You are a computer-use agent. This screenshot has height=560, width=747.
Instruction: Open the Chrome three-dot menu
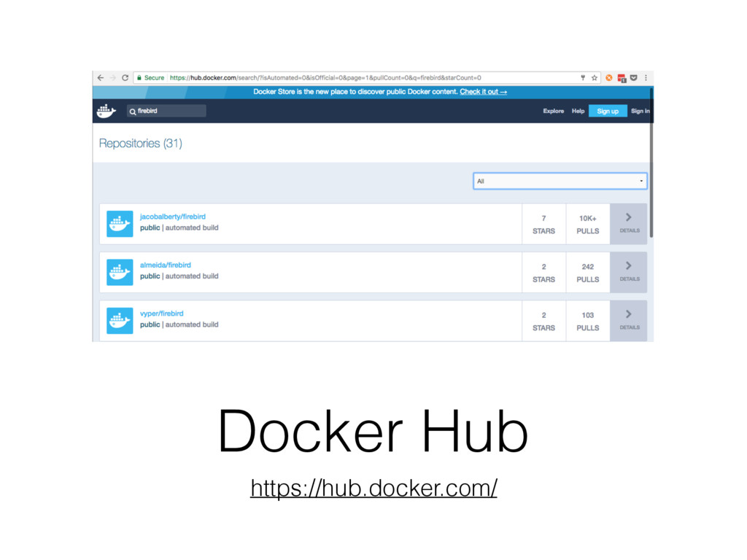click(x=646, y=77)
